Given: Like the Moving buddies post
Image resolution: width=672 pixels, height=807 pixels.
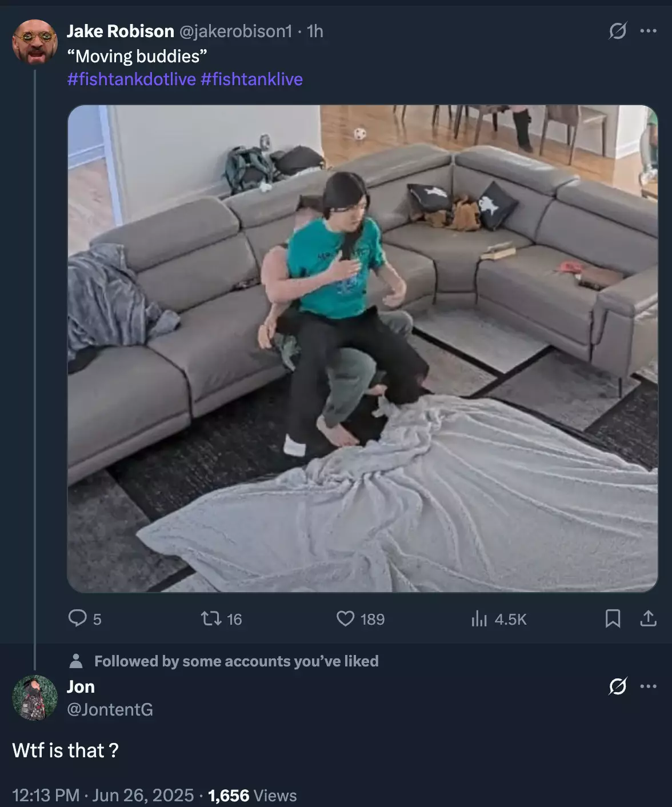Looking at the screenshot, I should (345, 618).
